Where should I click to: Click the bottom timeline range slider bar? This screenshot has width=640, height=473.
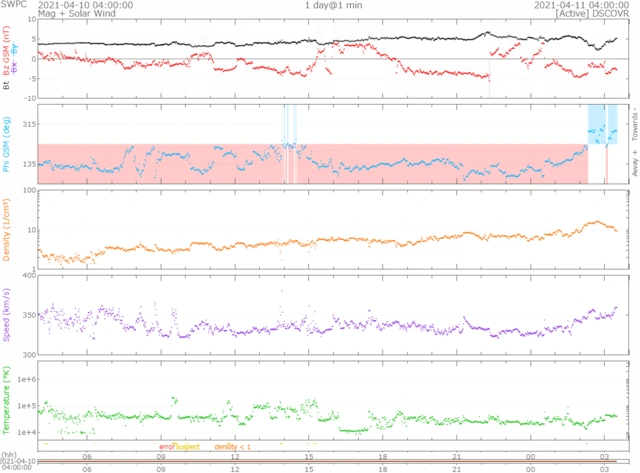(x=320, y=460)
